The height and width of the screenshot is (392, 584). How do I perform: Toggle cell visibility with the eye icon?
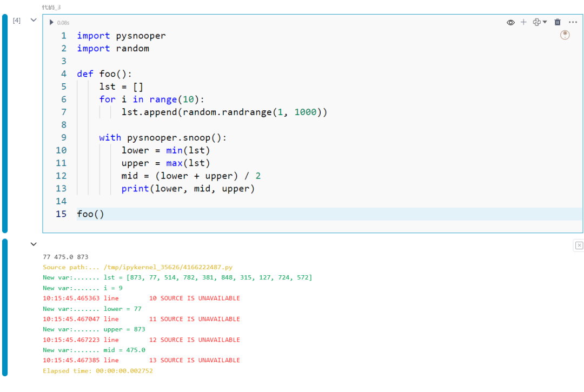[x=510, y=23]
